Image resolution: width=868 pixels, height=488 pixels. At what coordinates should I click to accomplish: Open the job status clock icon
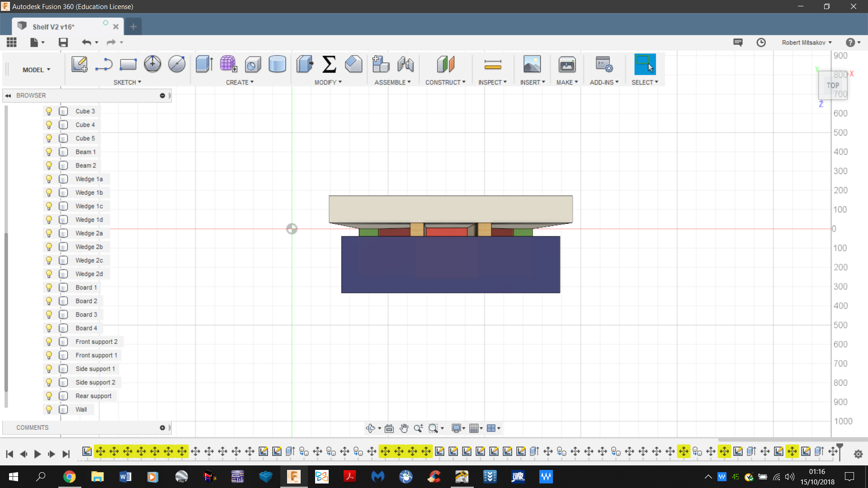tap(761, 42)
